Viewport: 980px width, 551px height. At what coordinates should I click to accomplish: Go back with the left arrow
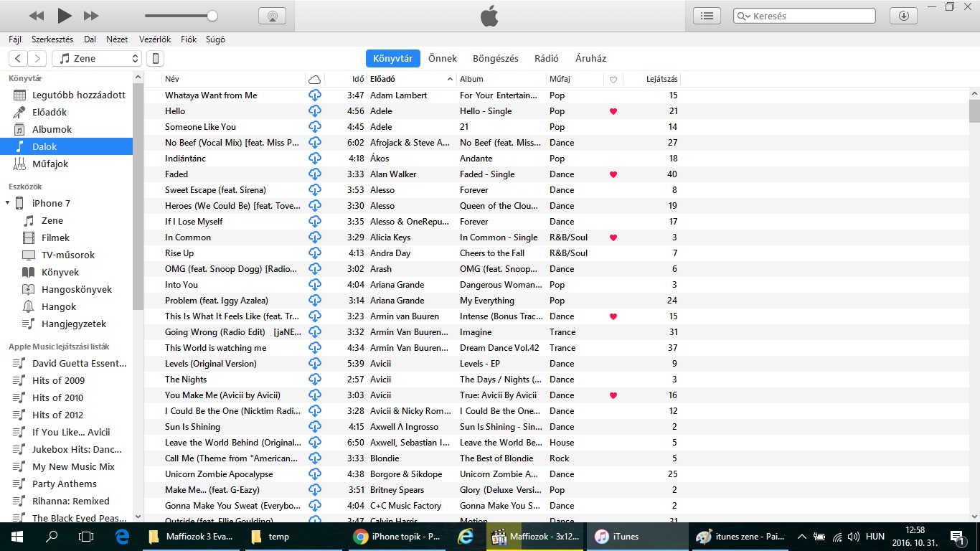19,59
